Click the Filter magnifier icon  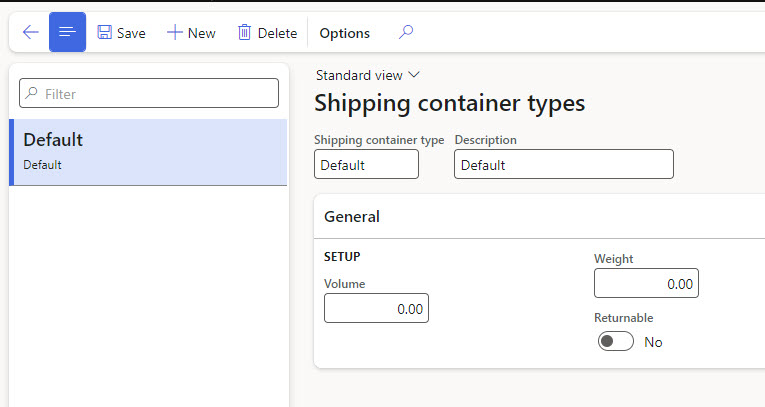click(x=32, y=94)
